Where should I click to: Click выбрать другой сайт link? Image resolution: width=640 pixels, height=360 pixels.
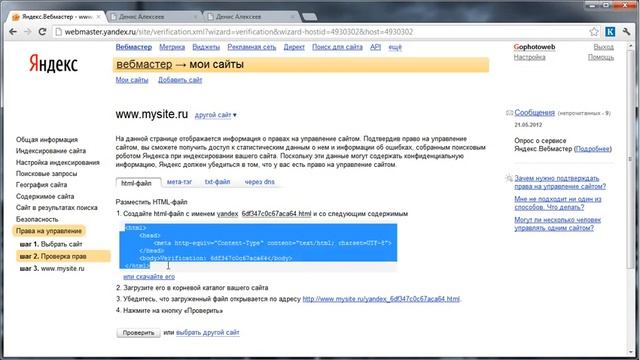208,333
